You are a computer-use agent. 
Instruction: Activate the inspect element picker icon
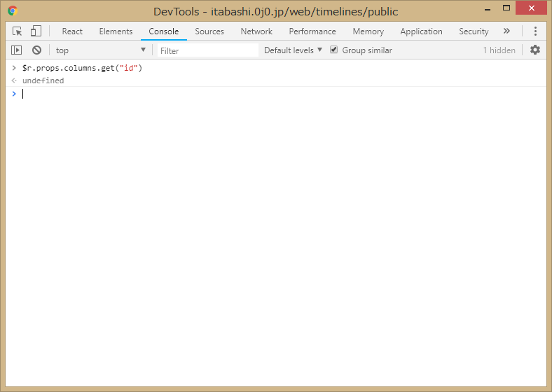(18, 31)
